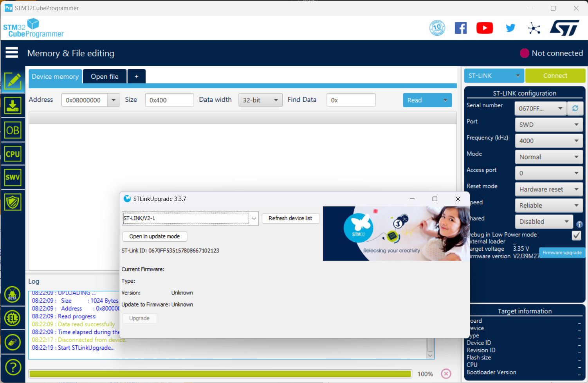Open the Erasing & Programming download icon
The width and height of the screenshot is (588, 383).
13,106
